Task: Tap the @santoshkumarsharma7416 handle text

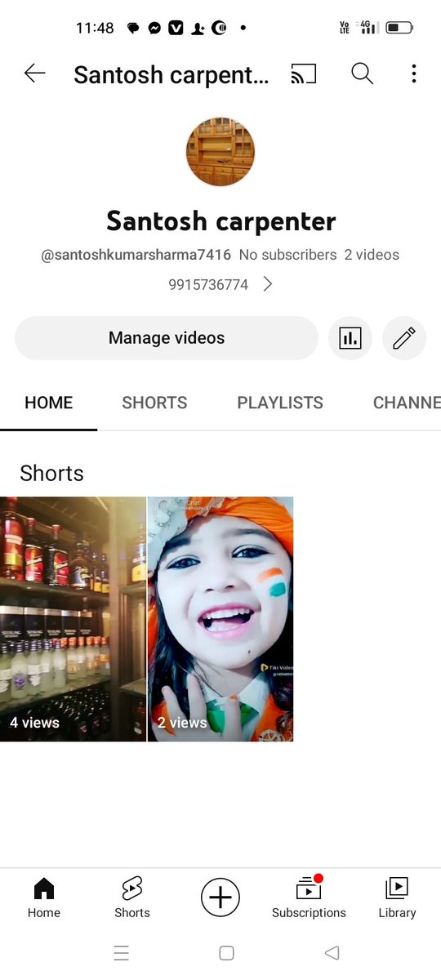Action: pyautogui.click(x=136, y=255)
